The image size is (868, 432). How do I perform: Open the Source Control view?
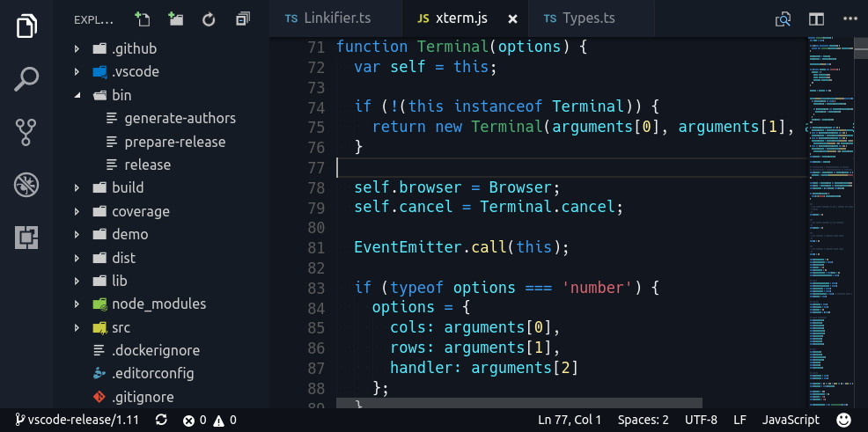click(x=26, y=131)
